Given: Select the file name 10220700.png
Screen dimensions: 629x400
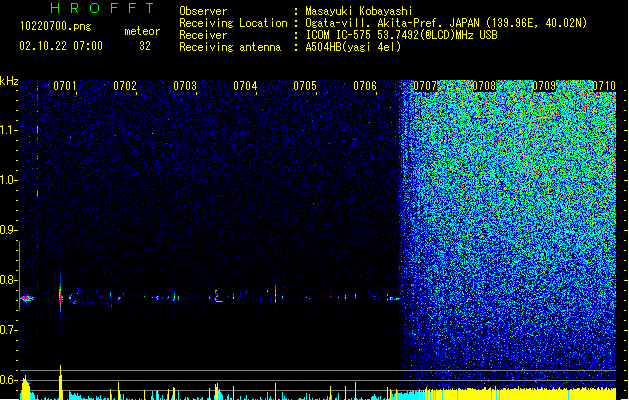Looking at the screenshot, I should [x=55, y=27].
